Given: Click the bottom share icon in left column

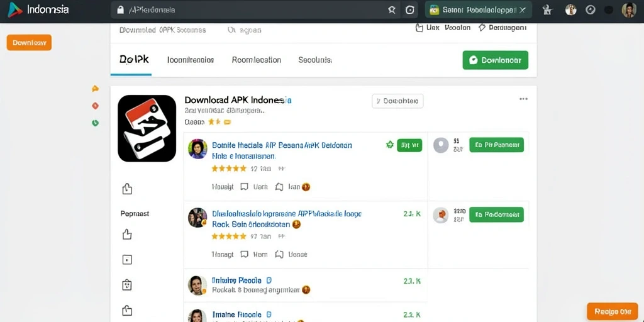Looking at the screenshot, I should click(127, 310).
